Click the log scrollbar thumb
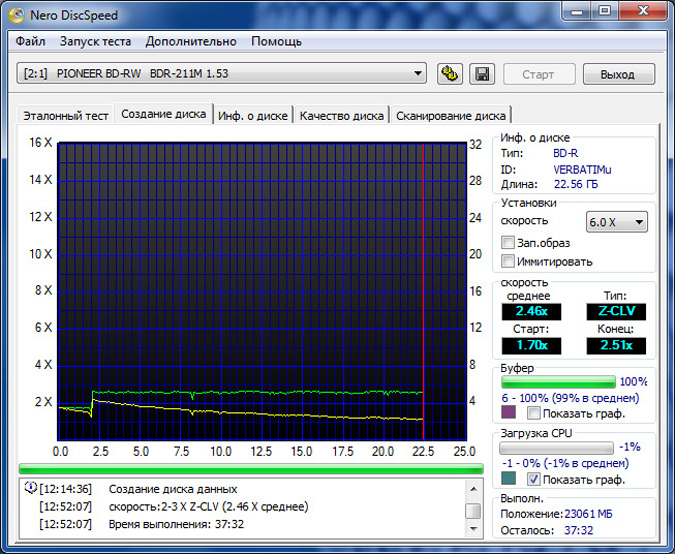 pyautogui.click(x=474, y=511)
